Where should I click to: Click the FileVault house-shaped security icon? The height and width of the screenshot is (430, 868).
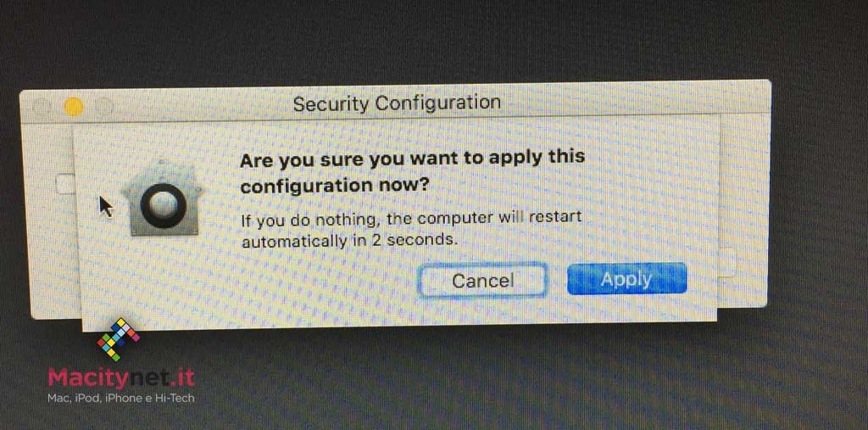pos(161,198)
